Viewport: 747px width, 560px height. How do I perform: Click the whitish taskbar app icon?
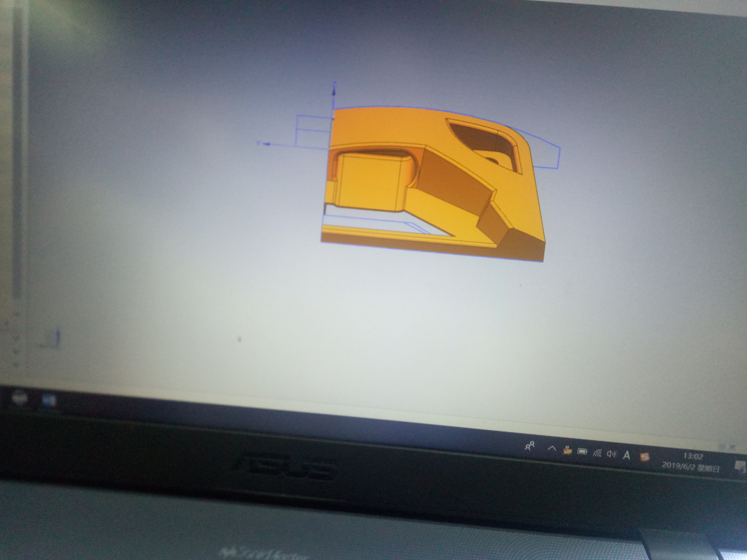tap(20, 399)
